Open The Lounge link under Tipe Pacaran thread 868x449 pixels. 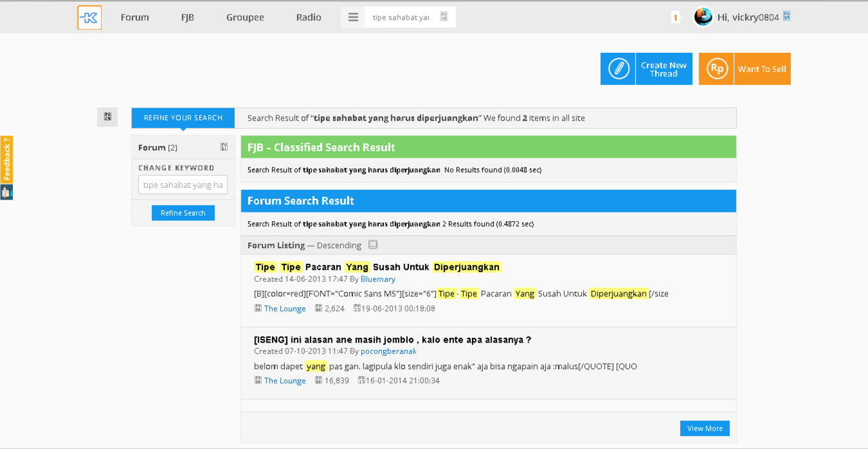[285, 309]
